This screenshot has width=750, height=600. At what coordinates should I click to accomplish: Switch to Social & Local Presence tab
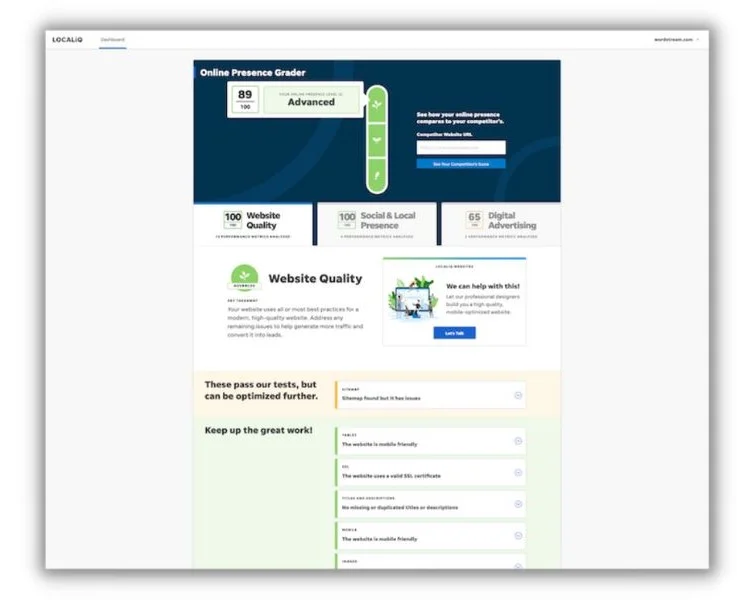coord(376,222)
